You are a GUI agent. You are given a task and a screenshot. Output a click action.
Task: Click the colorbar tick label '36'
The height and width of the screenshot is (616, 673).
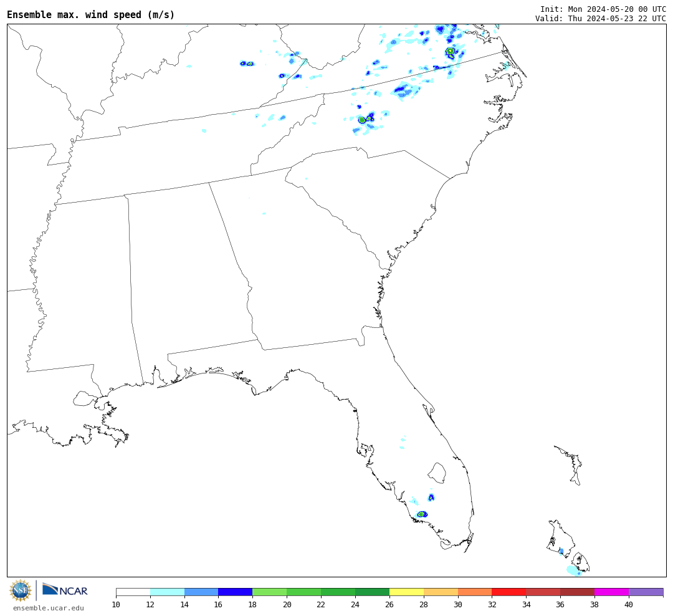point(561,605)
